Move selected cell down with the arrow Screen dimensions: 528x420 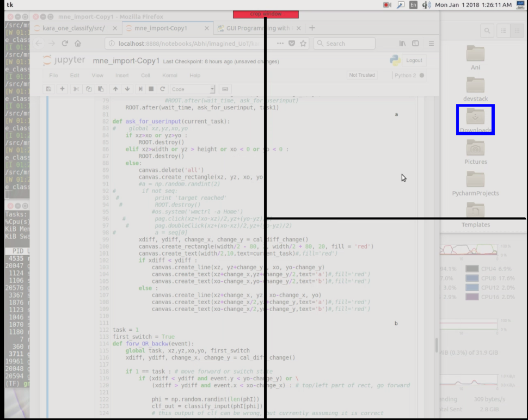(x=127, y=89)
